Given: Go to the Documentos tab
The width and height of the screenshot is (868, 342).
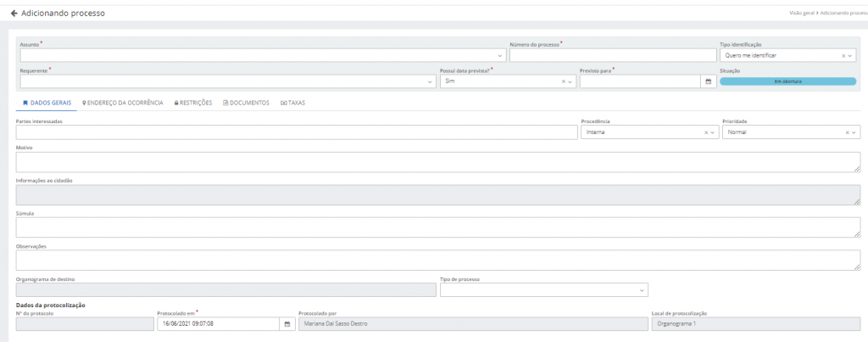Looking at the screenshot, I should pyautogui.click(x=246, y=103).
